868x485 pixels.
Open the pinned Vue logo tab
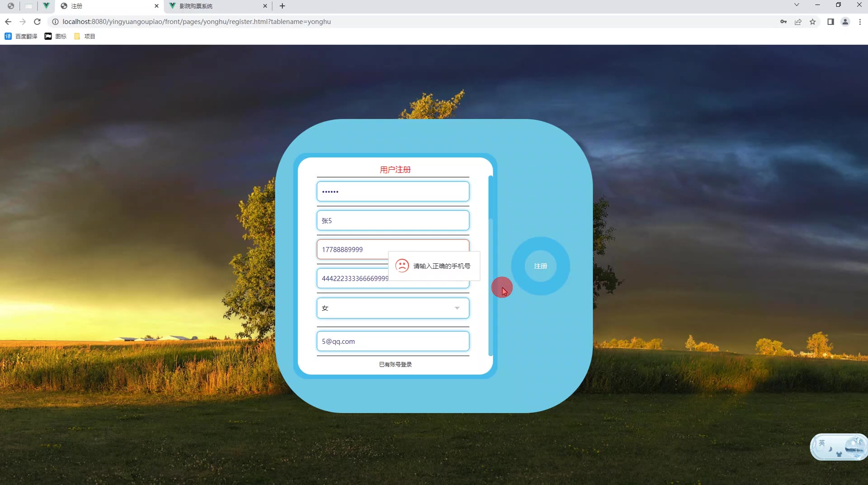point(46,6)
